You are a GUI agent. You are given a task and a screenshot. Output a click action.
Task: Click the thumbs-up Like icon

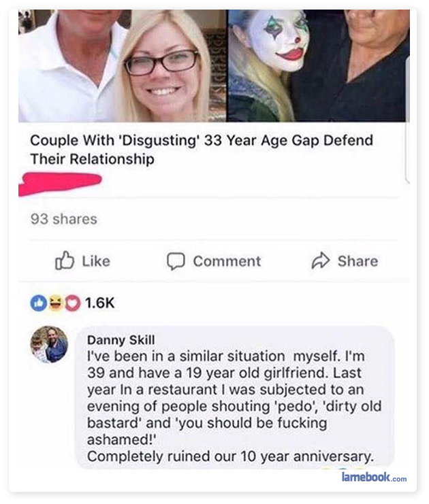65,260
